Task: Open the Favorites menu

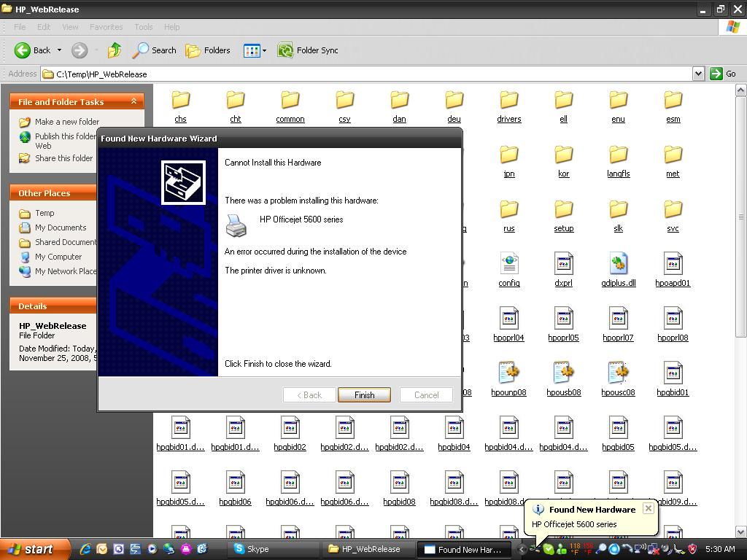Action: click(106, 27)
